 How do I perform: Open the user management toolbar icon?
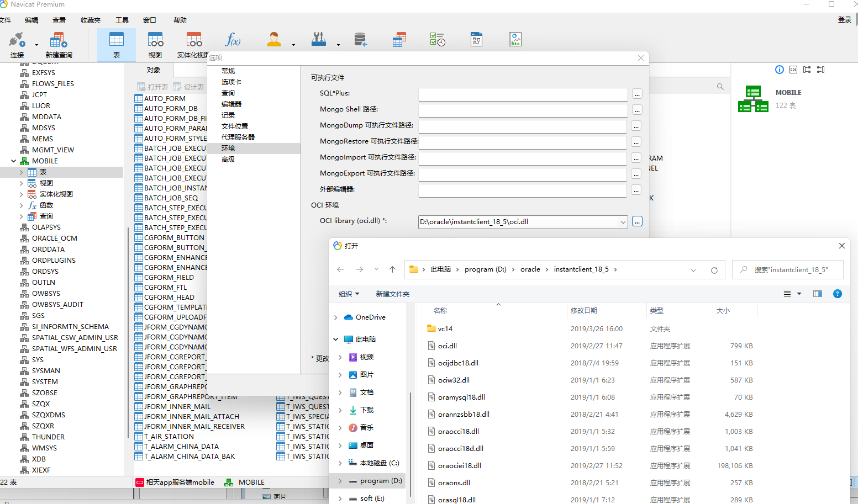tap(274, 40)
